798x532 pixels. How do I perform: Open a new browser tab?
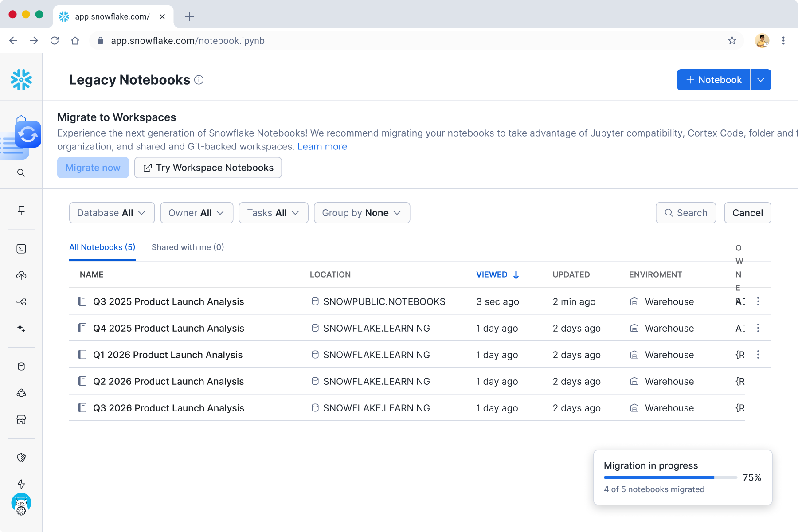point(189,17)
